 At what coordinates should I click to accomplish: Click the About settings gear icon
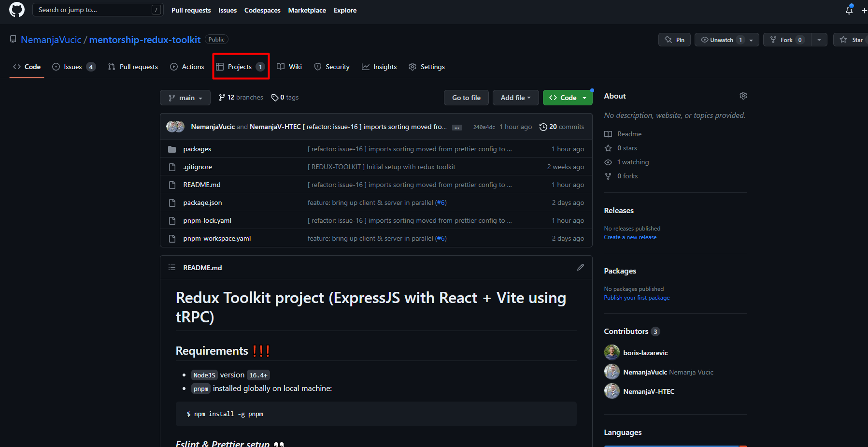pyautogui.click(x=743, y=96)
